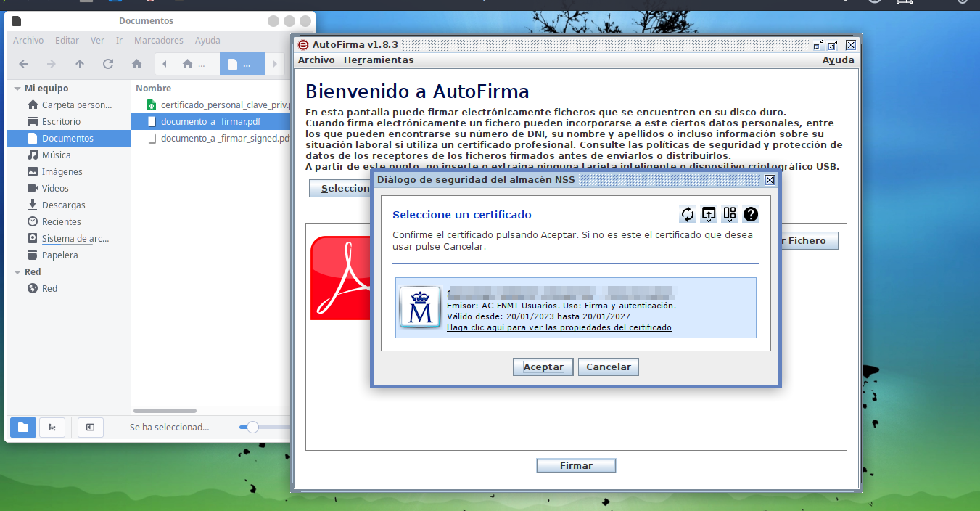Select the AC FNMT Usuarios certificate entry
Image resolution: width=980 pixels, height=511 pixels.
click(576, 308)
